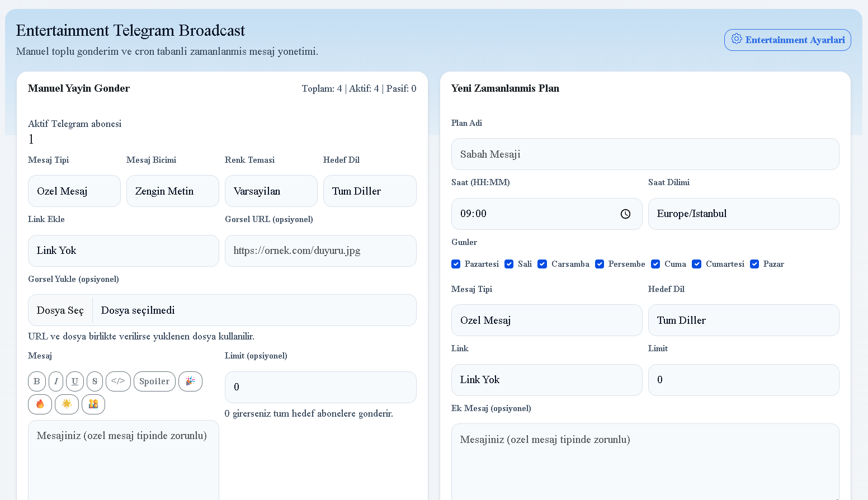868x500 pixels.
Task: Insert the glowing star emoji
Action: (x=67, y=404)
